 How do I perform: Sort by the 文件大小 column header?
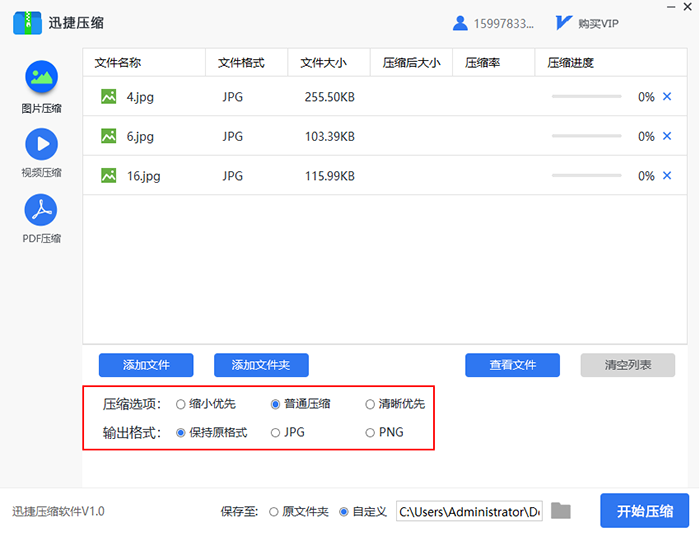pyautogui.click(x=323, y=63)
